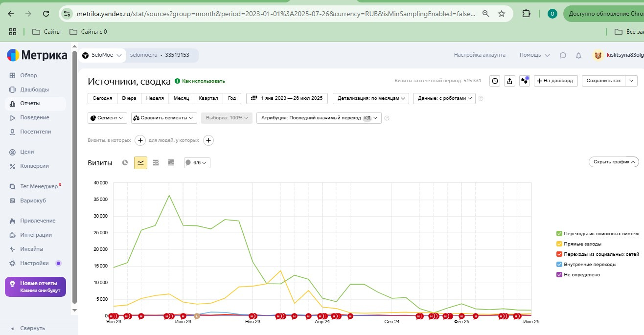Viewport: 644px width, 335px height.
Task: Click the export share icon
Action: coord(510,81)
